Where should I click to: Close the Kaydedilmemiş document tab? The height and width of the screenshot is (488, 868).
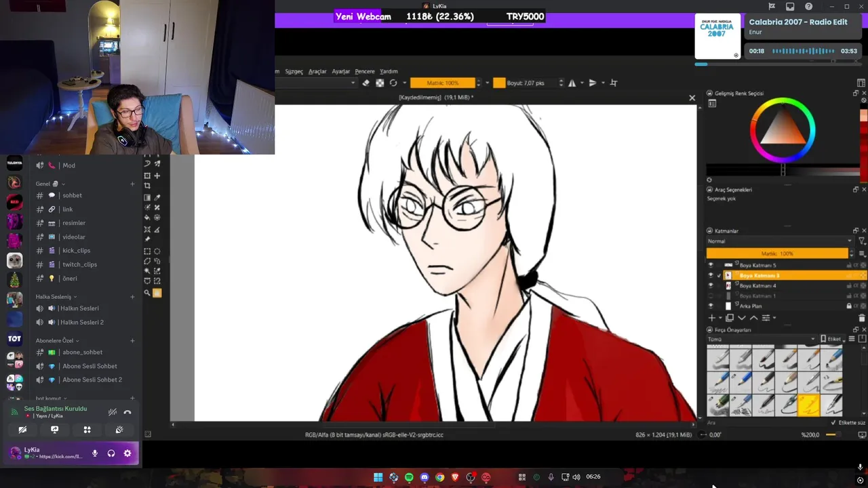coord(692,98)
